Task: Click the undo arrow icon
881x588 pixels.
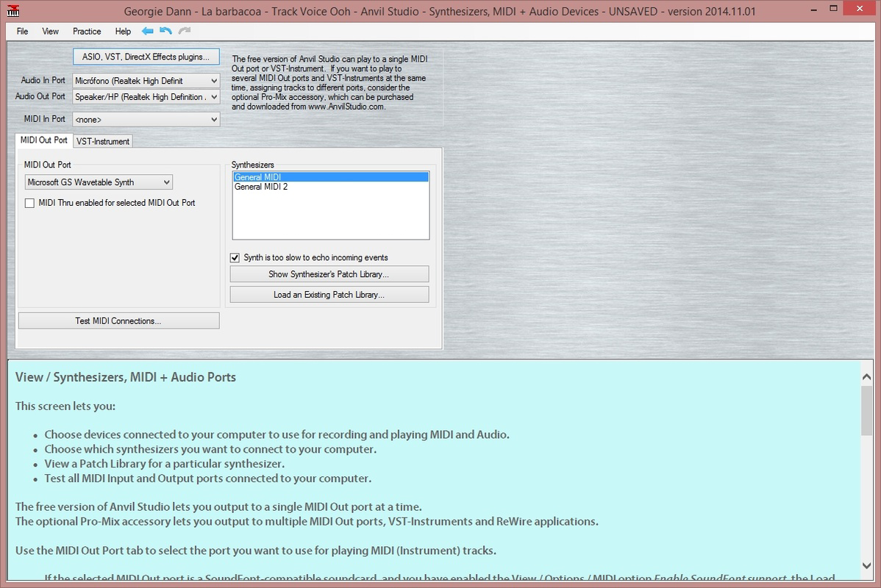Action: coord(165,31)
